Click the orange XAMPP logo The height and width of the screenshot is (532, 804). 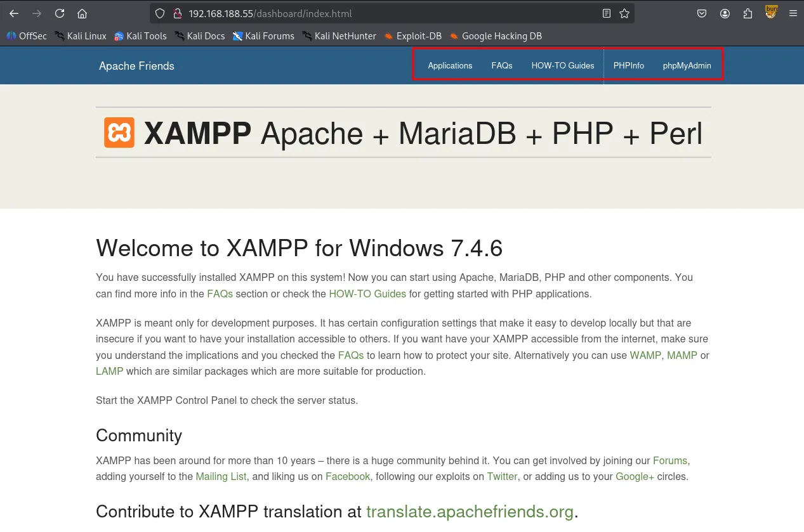(x=119, y=133)
